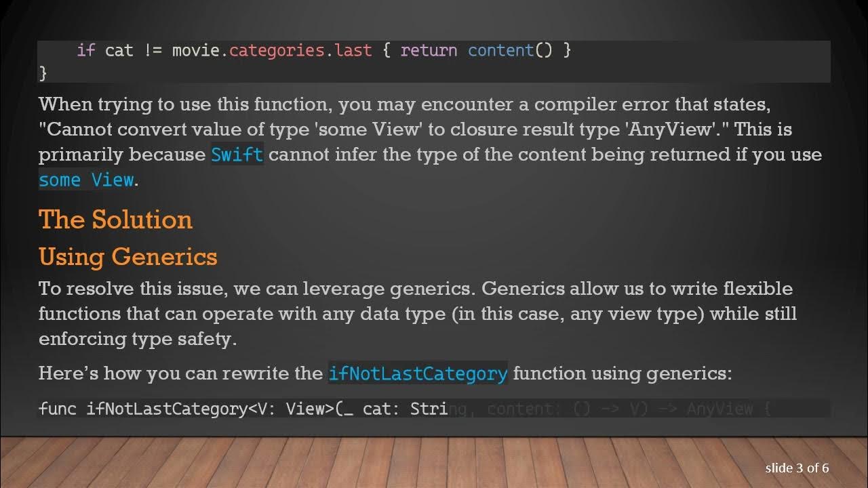Click the 'func' keyword at the bottom code line
The width and height of the screenshot is (868, 488).
[x=57, y=409]
